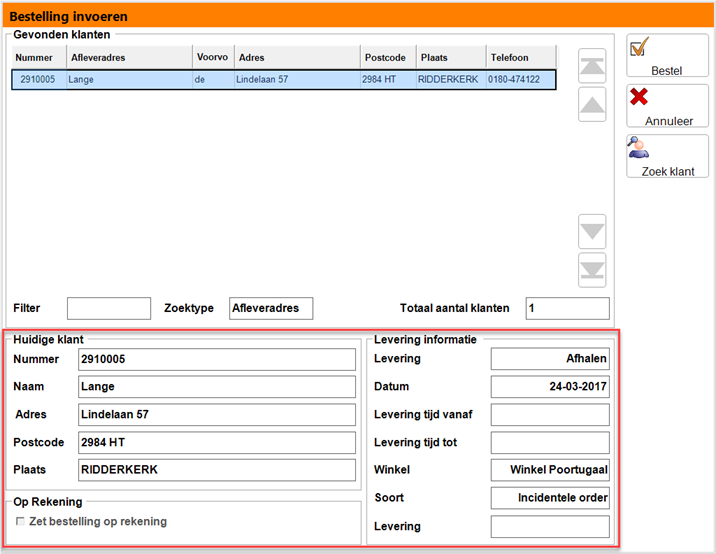Screen dimensions: 716x554
Task: Click the Lindelaan 57 cell in table
Action: (x=297, y=79)
